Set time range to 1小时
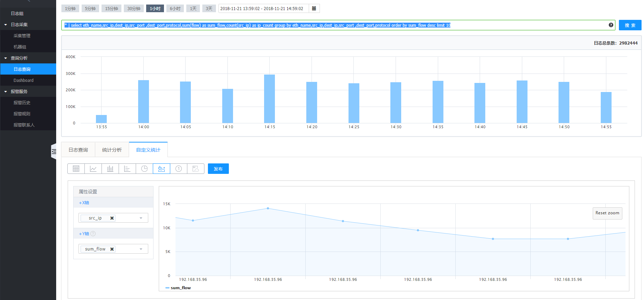 pyautogui.click(x=155, y=8)
